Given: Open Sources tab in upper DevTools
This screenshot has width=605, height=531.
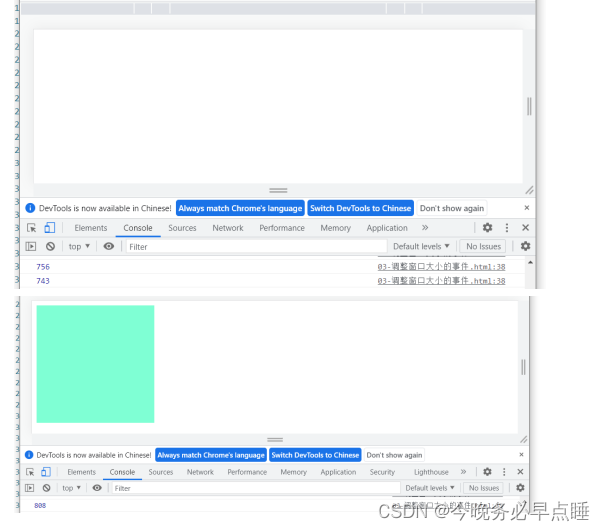Looking at the screenshot, I should click(x=182, y=228).
